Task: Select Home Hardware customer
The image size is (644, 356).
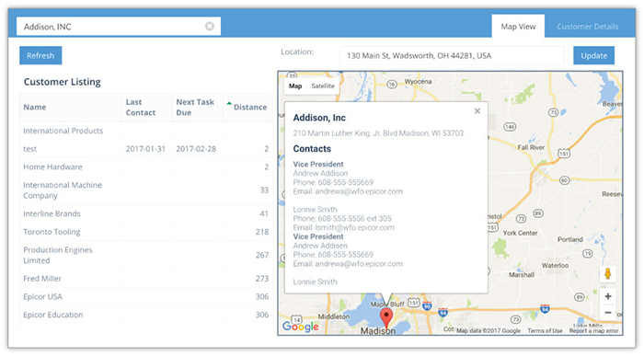Action: 145,167
